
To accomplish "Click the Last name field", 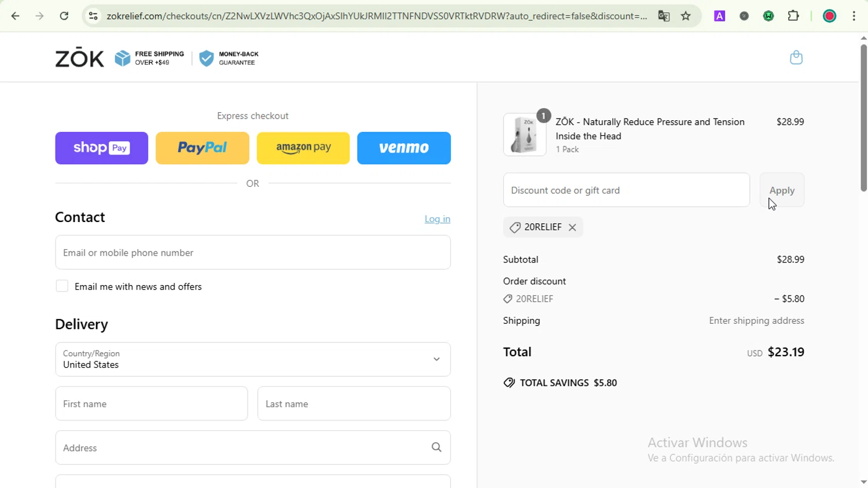I will pos(354,404).
